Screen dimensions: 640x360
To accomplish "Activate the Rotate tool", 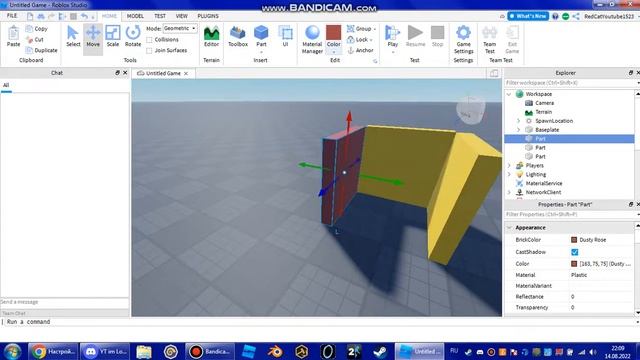I will click(133, 36).
